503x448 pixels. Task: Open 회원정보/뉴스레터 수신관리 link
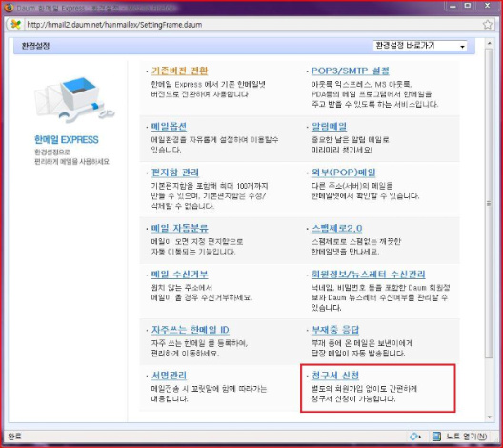click(369, 275)
